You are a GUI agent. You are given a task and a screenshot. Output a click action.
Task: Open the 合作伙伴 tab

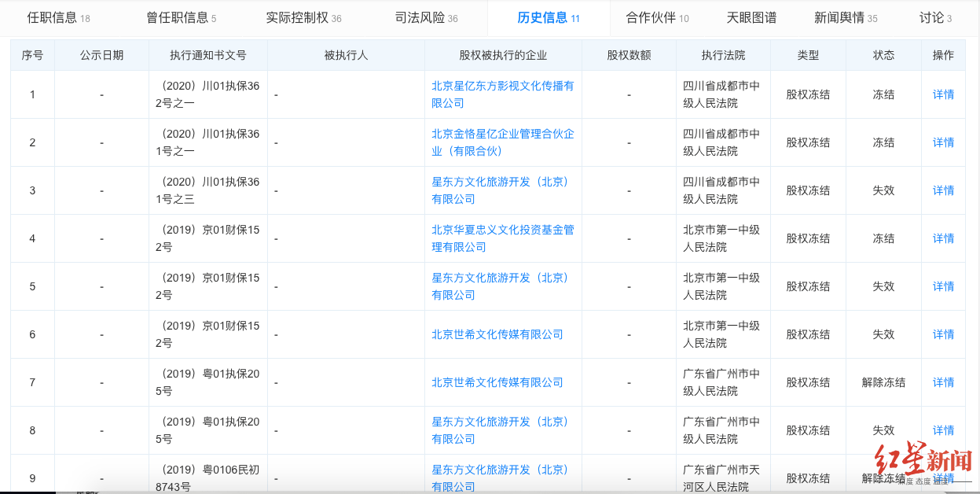tap(657, 18)
